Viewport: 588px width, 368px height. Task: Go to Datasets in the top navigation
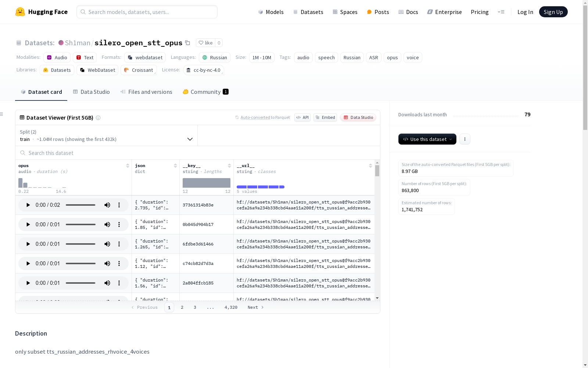point(308,12)
